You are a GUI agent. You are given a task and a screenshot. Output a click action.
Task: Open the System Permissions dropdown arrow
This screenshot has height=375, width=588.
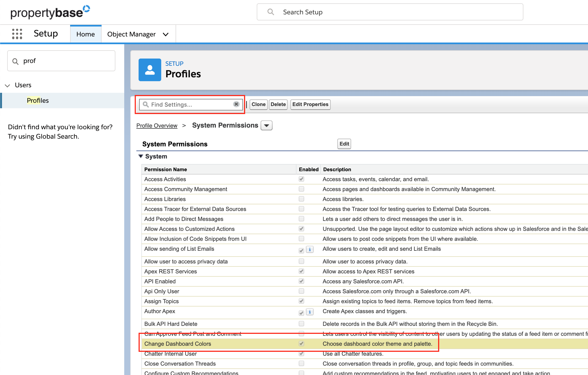[266, 125]
